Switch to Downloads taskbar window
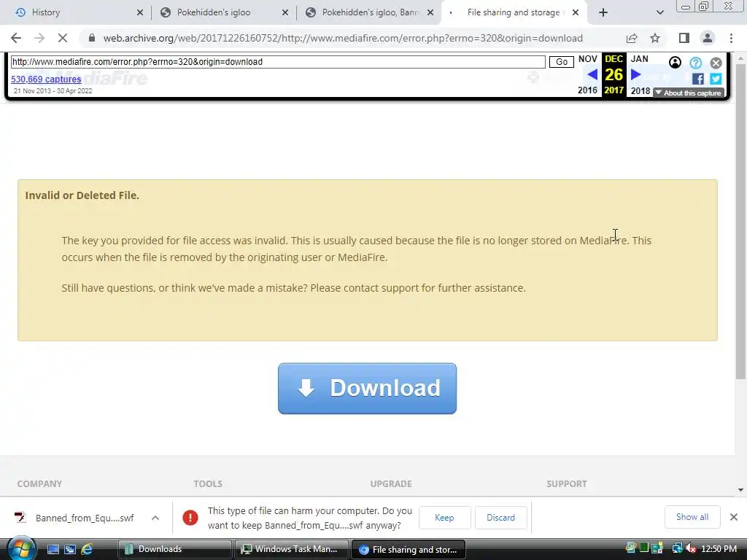This screenshot has width=747, height=560. [175, 550]
